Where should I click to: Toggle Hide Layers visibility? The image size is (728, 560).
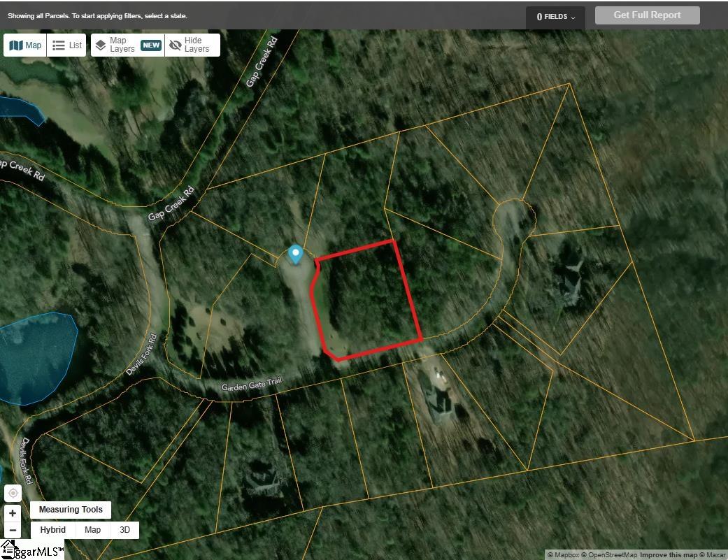tap(192, 45)
